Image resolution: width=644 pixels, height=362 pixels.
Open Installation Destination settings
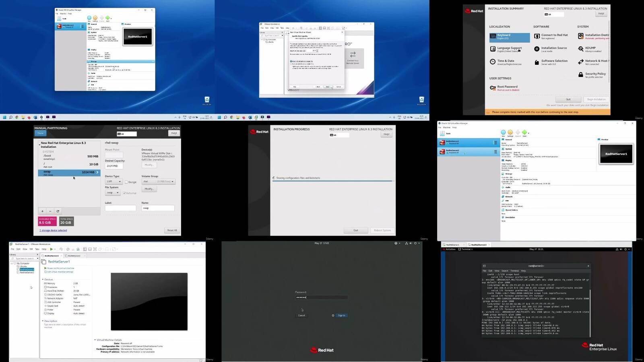[593, 36]
